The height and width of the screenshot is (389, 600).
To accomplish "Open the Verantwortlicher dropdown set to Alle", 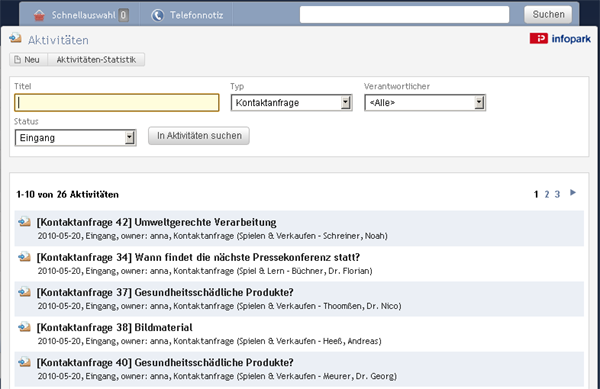I will 425,103.
